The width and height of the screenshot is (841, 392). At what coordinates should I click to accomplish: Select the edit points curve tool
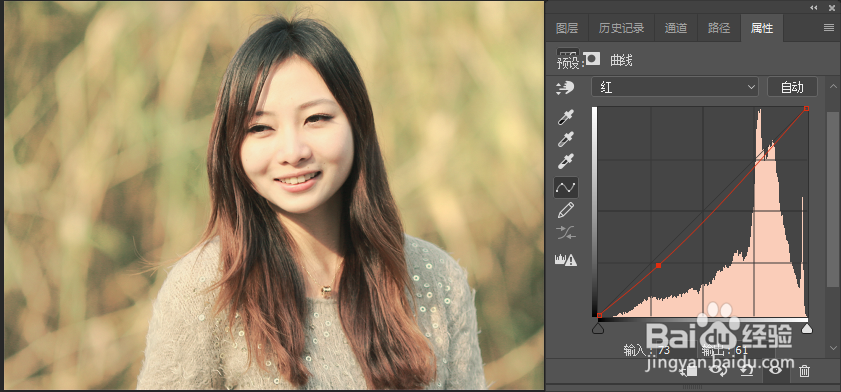pyautogui.click(x=566, y=187)
